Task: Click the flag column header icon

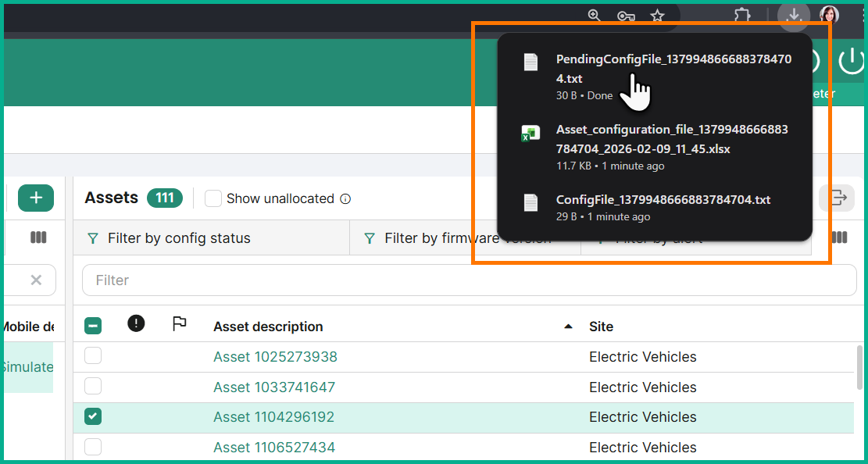Action: 180,323
